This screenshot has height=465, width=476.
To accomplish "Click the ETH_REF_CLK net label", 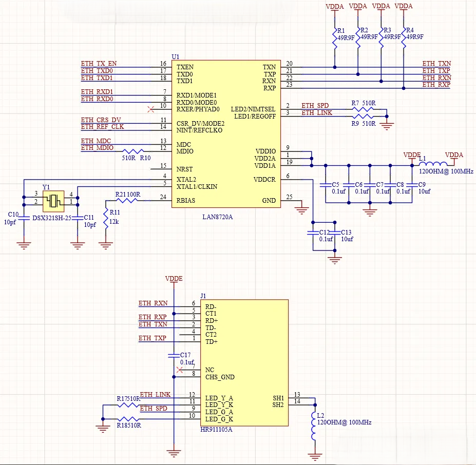I will click(x=102, y=127).
